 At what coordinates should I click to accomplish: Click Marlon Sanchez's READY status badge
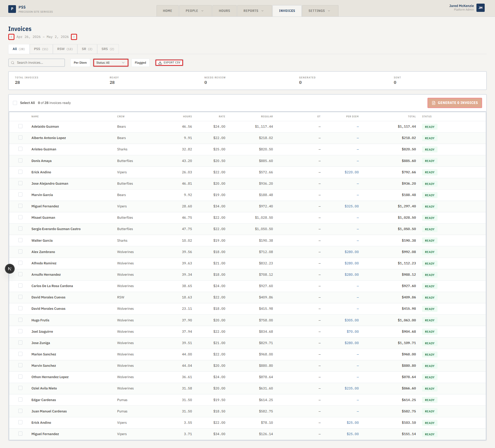(x=430, y=355)
